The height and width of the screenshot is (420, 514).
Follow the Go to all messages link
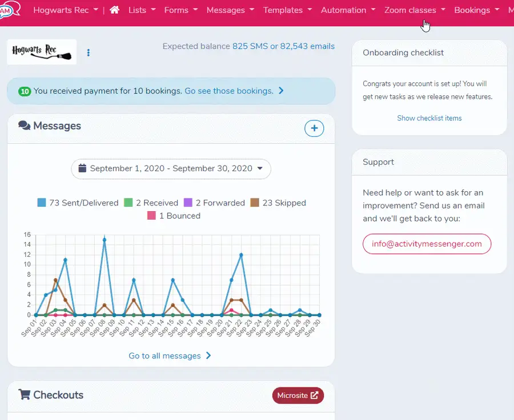coord(164,356)
